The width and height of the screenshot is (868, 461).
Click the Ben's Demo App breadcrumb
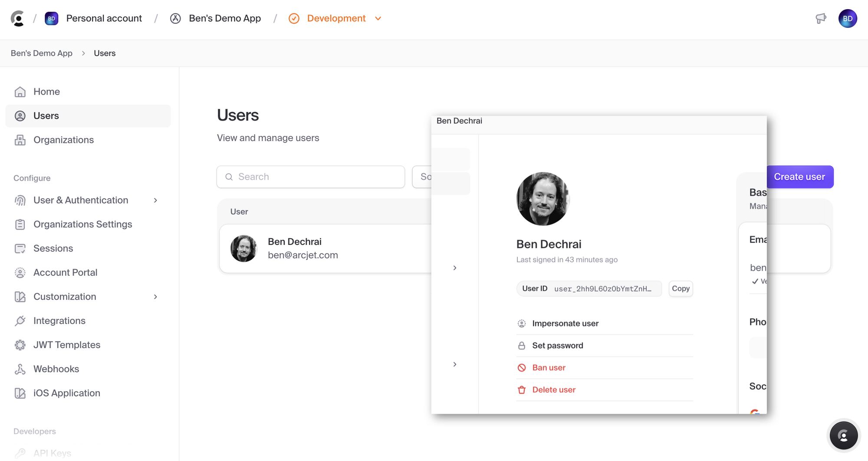(42, 53)
